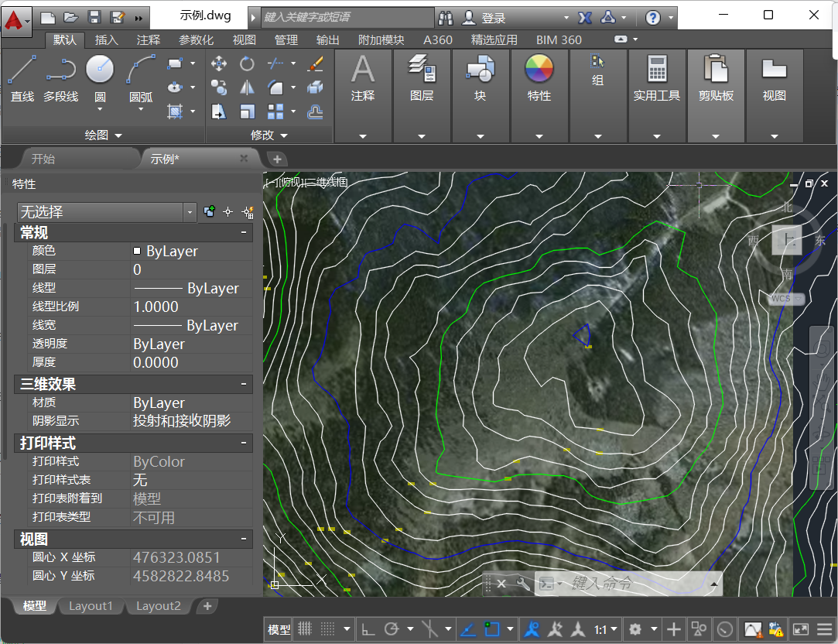Image resolution: width=838 pixels, height=644 pixels.
Task: Choose the Fillet tool icon
Action: click(x=275, y=87)
